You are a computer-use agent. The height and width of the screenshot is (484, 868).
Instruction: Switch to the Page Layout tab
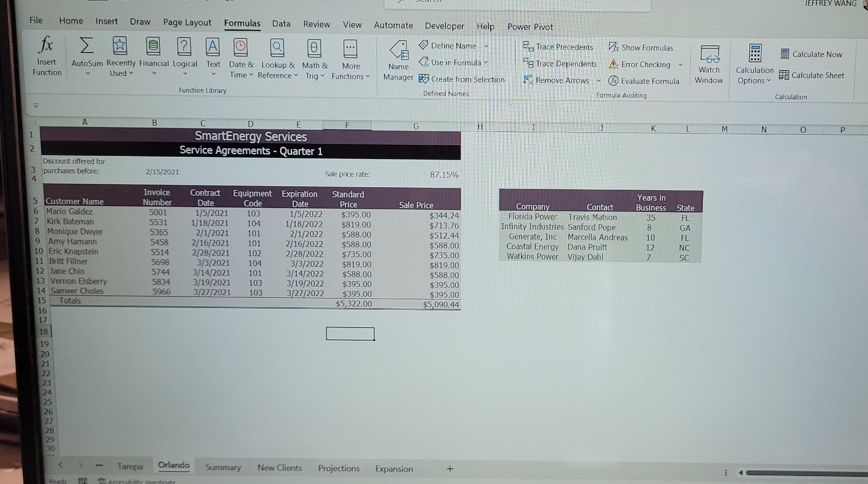187,22
